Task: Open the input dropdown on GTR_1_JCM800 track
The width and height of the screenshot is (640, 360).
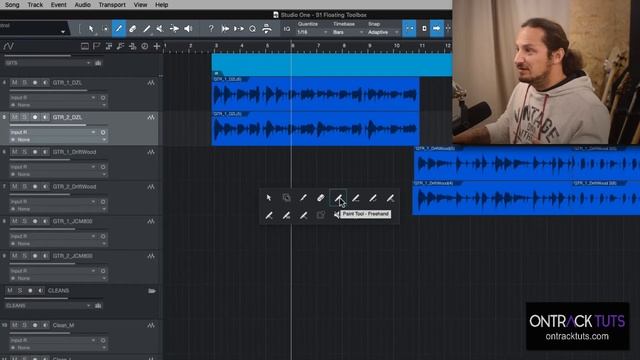Action: (x=53, y=236)
